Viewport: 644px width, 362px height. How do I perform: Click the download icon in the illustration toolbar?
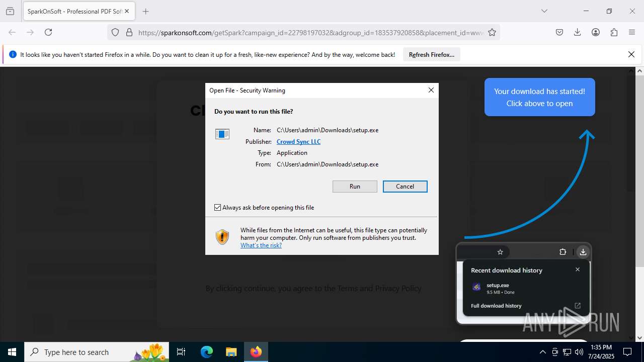click(x=583, y=252)
